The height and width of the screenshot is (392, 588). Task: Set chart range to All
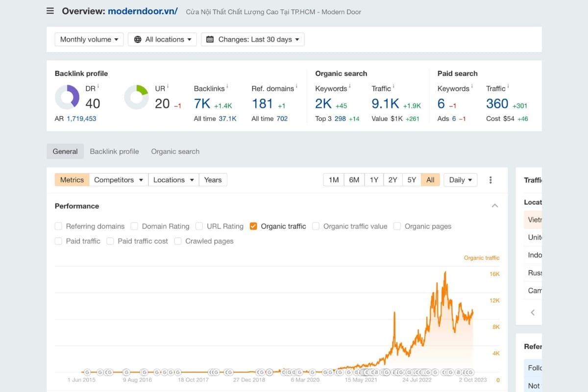click(x=430, y=180)
